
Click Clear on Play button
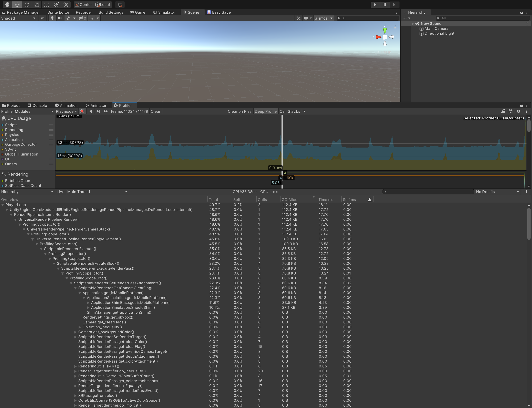(x=239, y=111)
